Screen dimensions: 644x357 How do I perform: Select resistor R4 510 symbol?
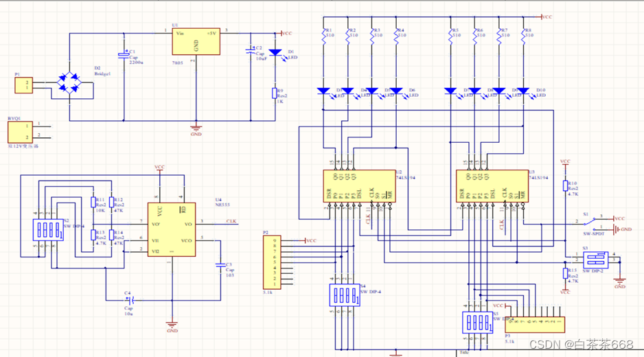[396, 36]
